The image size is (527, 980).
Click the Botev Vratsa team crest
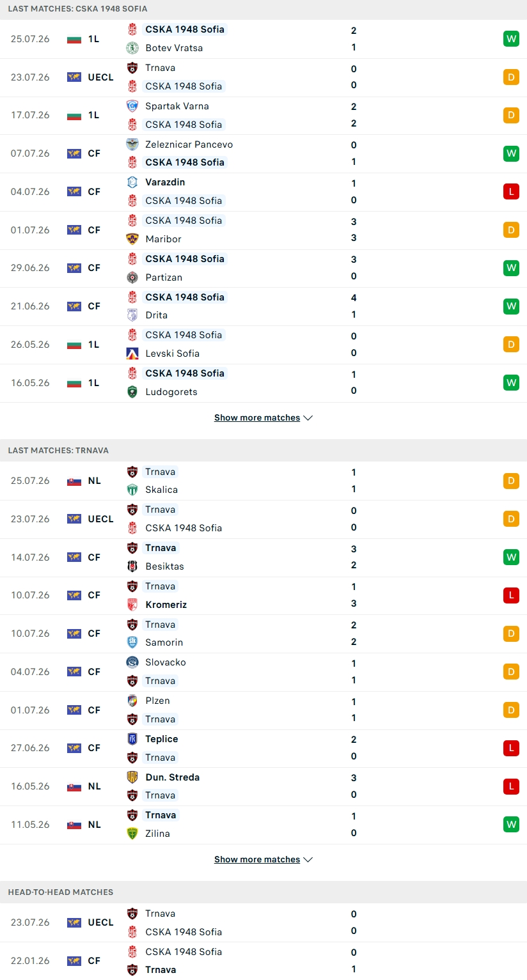pyautogui.click(x=132, y=48)
